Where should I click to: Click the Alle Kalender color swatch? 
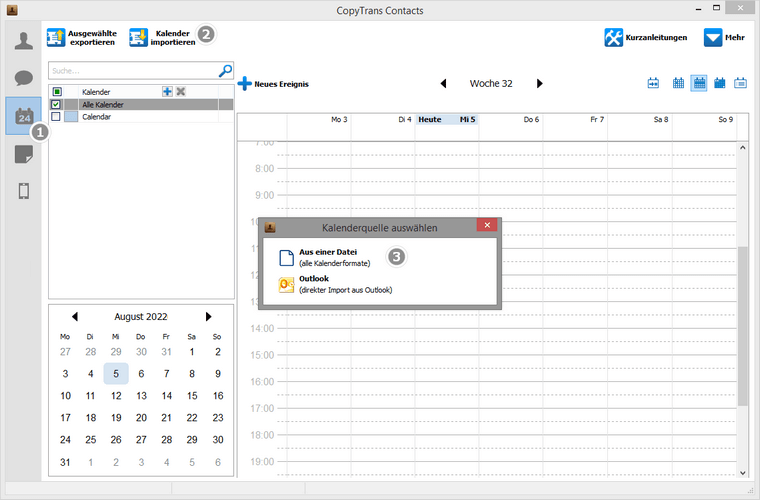[71, 104]
